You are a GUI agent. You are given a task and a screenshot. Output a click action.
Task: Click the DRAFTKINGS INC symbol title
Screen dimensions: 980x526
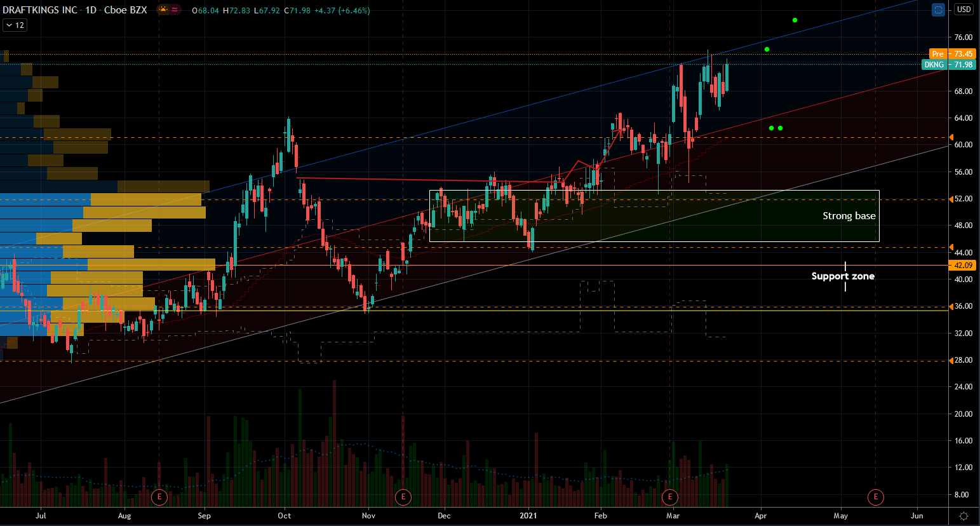[40, 10]
